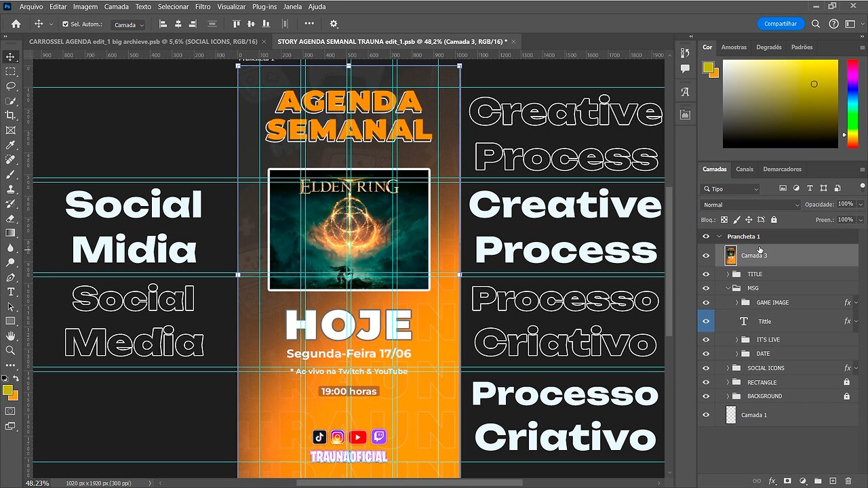The height and width of the screenshot is (488, 868).
Task: Open options bar settings gear
Action: pos(334,24)
